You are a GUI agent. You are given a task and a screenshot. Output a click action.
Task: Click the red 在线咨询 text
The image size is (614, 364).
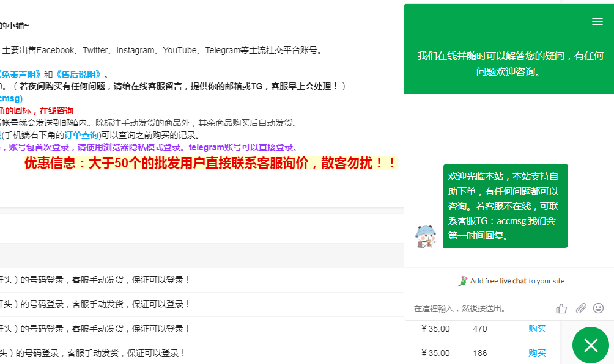point(56,111)
